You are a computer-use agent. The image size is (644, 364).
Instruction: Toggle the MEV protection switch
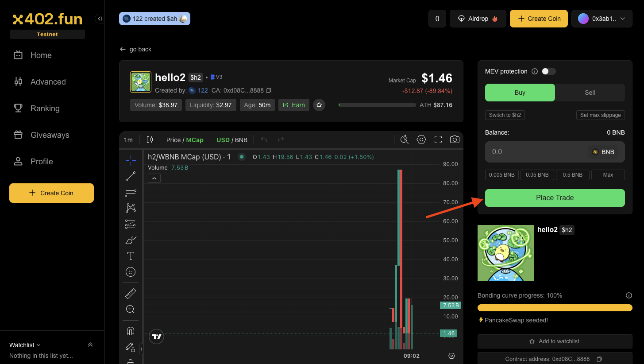548,71
